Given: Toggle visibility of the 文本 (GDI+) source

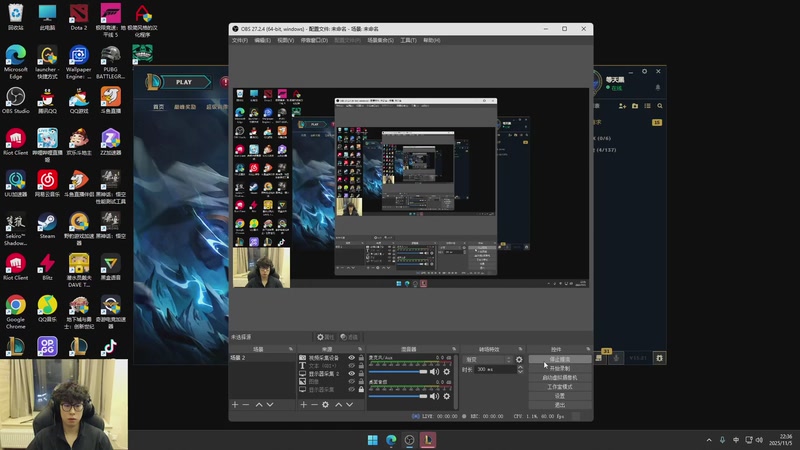Looking at the screenshot, I should 352,365.
